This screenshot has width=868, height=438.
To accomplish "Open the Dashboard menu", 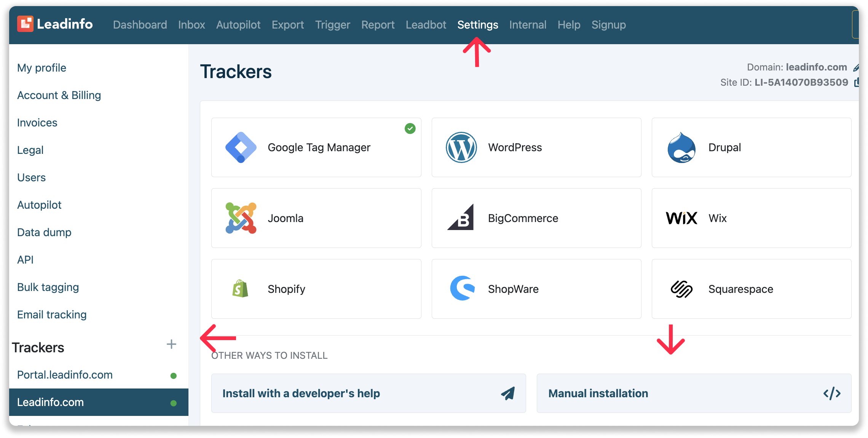I will click(140, 25).
